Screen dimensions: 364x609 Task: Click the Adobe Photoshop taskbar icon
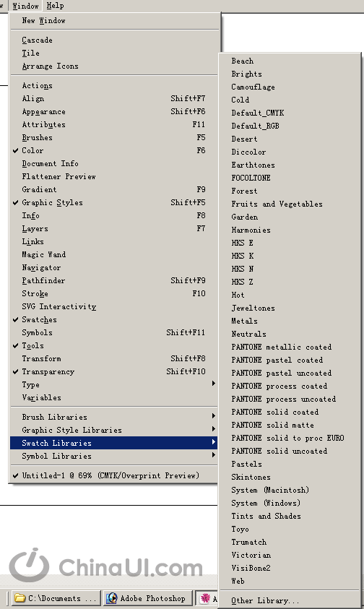pos(112,598)
